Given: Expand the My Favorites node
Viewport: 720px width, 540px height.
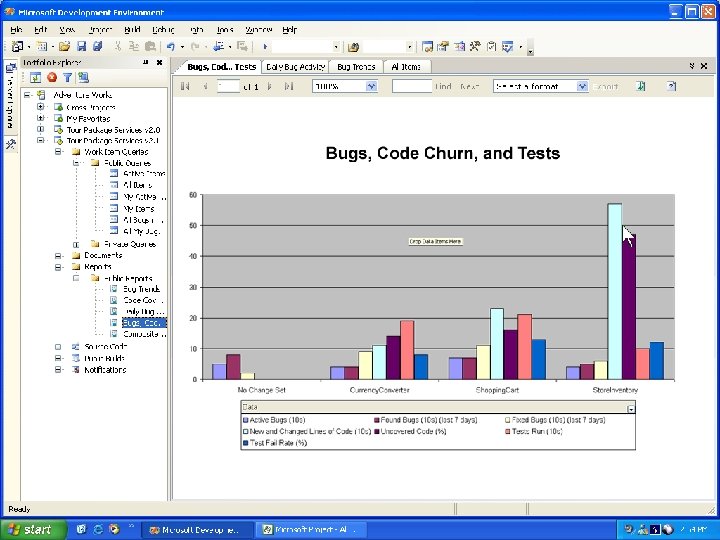Looking at the screenshot, I should point(40,118).
